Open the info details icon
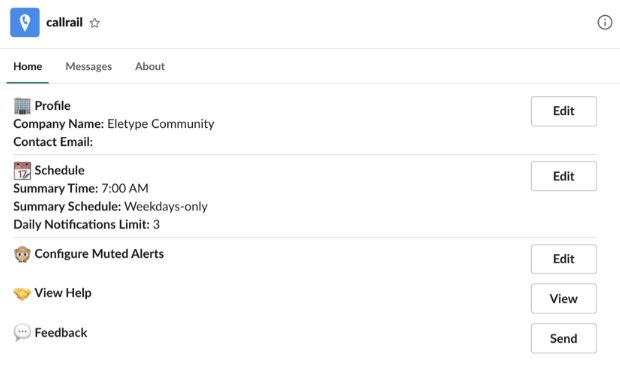Screen dimensions: 620x375 pos(605,23)
